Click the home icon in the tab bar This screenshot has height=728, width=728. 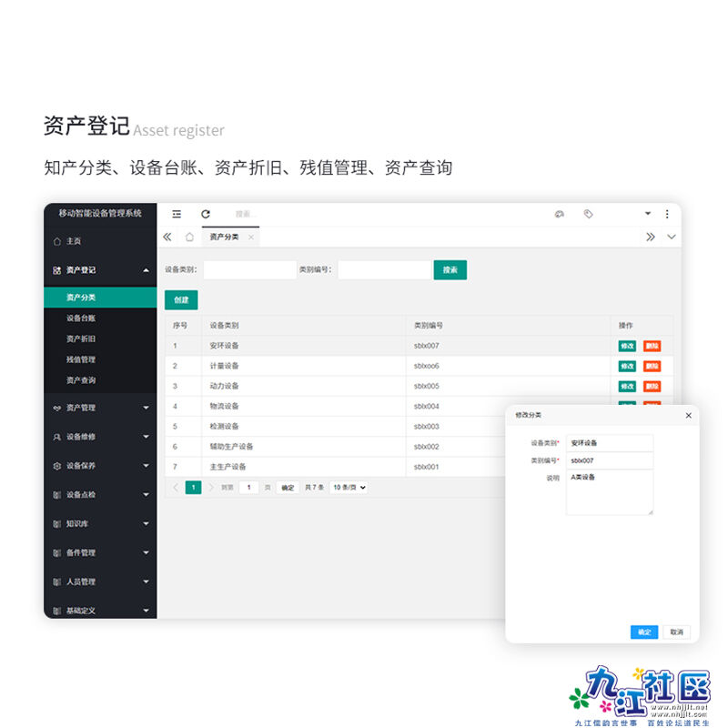189,237
